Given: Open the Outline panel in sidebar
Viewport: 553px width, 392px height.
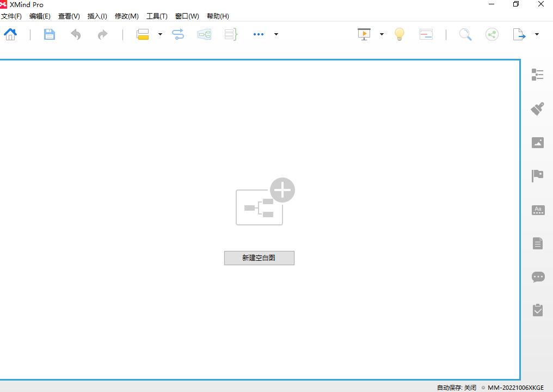Looking at the screenshot, I should click(x=538, y=75).
